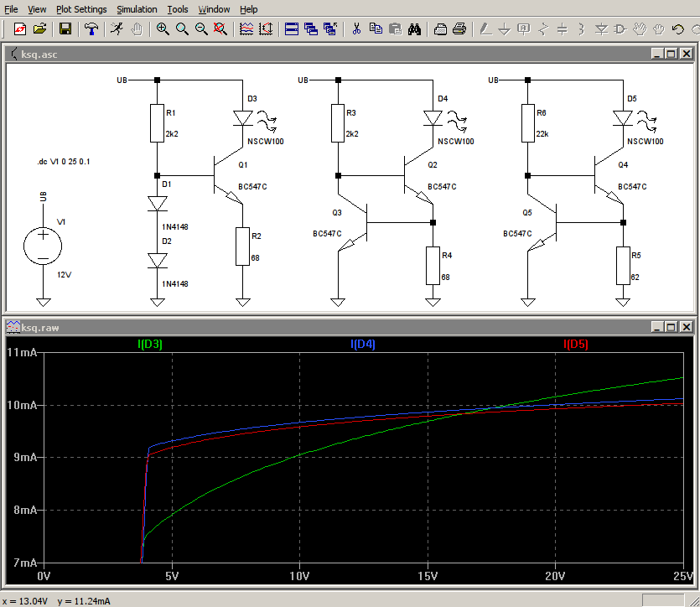Select the Pan magnifier icon

pos(182,29)
